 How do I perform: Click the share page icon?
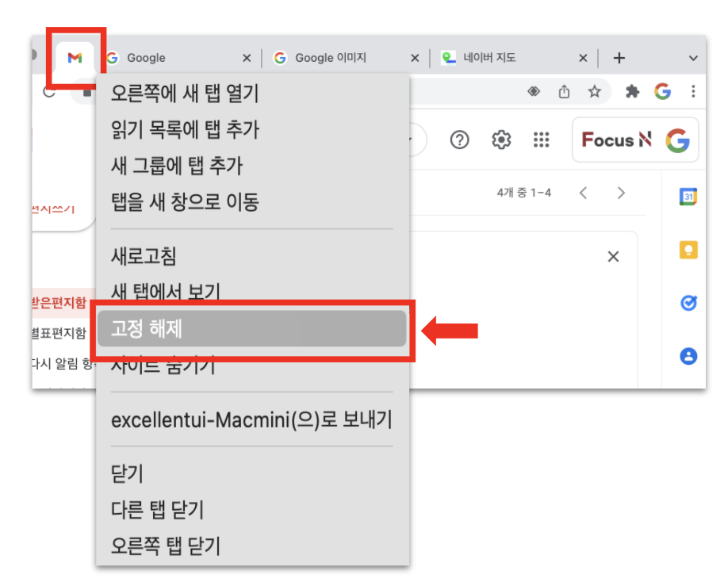(564, 91)
